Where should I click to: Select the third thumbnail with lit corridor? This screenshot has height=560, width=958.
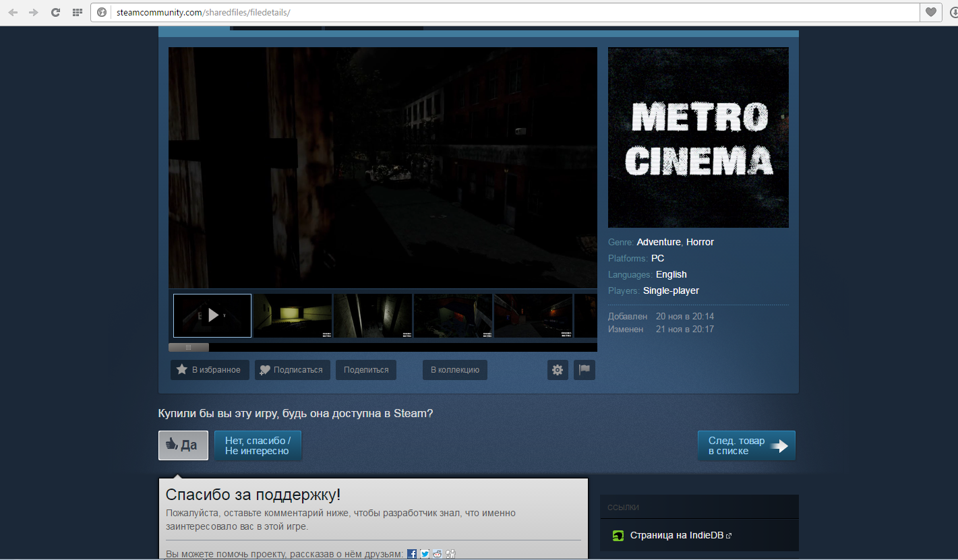click(x=373, y=315)
